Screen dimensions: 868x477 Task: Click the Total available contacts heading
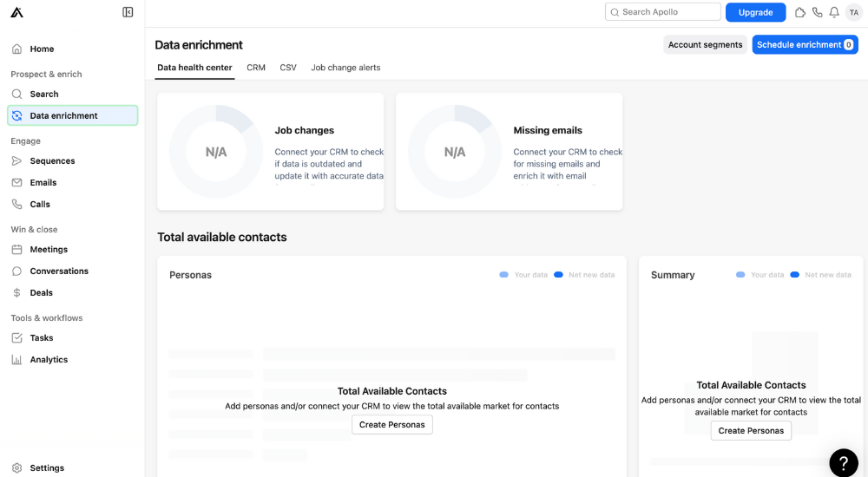[222, 238]
